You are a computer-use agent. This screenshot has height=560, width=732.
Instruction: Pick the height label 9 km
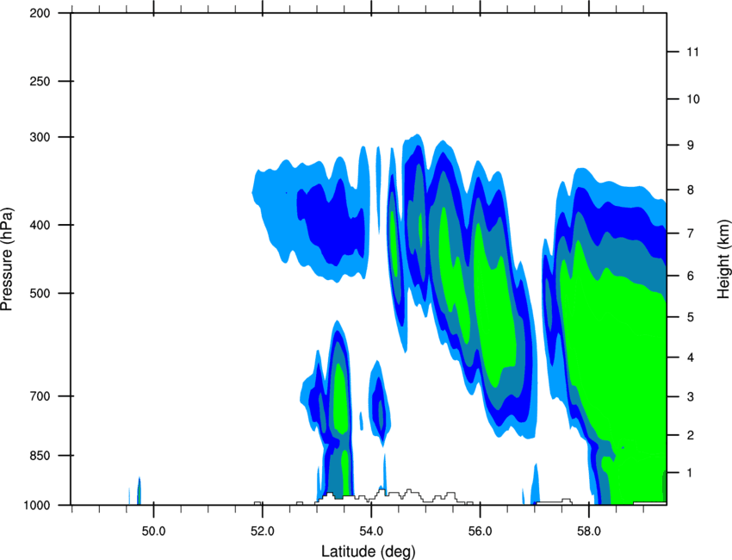[x=691, y=146]
